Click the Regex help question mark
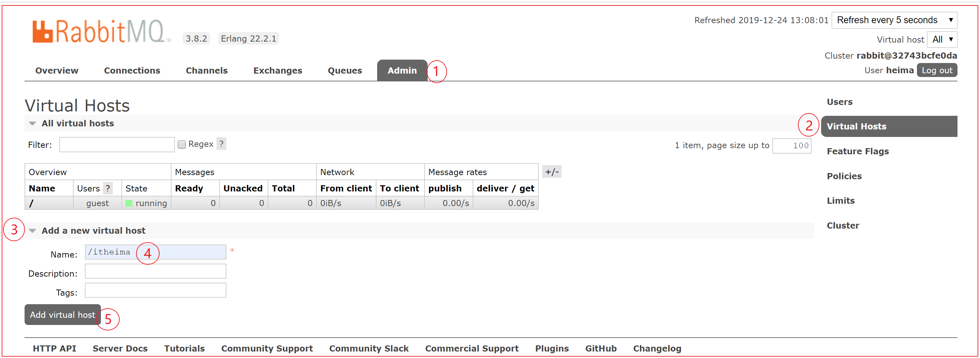Screen dimensions: 980x358 [x=221, y=144]
